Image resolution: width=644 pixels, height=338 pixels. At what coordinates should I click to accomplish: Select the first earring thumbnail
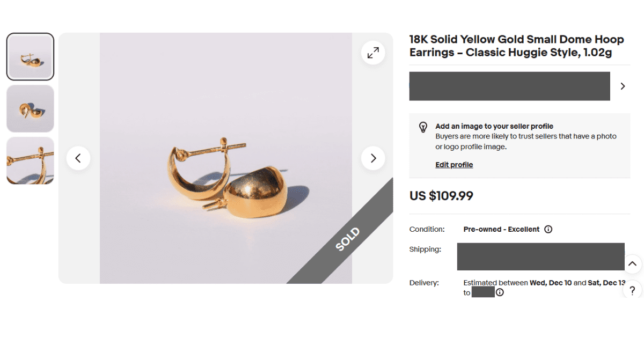[30, 56]
